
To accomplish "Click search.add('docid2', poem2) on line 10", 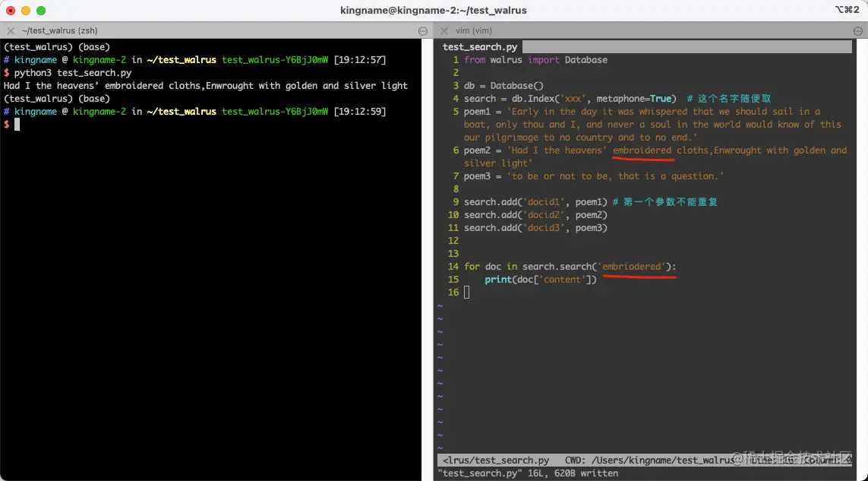I will (535, 215).
